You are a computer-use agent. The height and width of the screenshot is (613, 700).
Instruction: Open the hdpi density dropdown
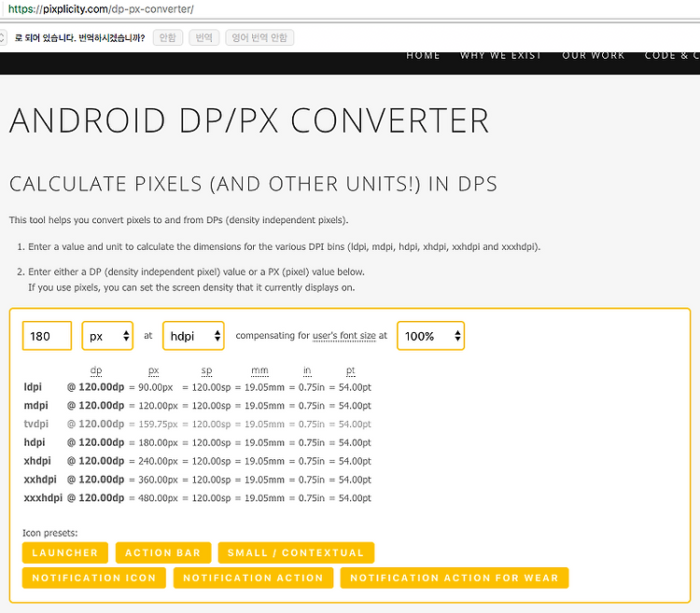coord(193,336)
